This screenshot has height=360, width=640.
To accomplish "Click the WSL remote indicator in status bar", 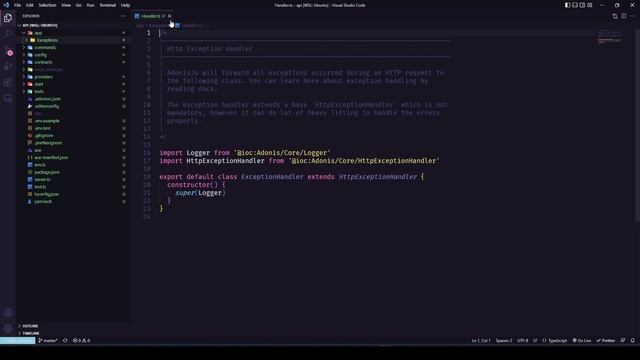I will pos(18,340).
